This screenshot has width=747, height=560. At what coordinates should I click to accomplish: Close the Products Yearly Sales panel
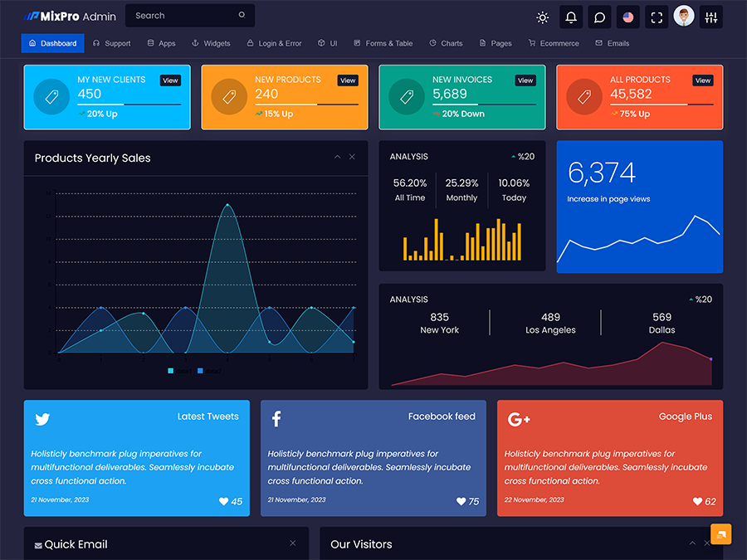[x=352, y=157]
